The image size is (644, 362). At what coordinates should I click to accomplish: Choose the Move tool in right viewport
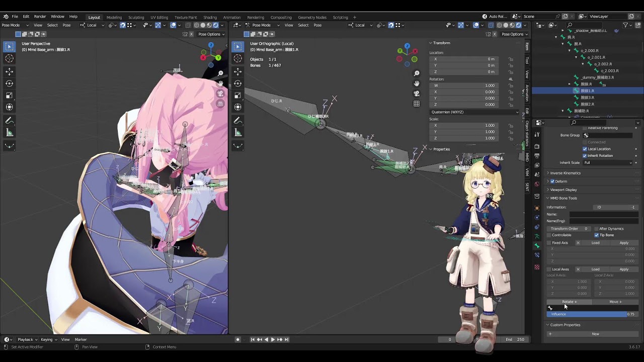point(237,72)
